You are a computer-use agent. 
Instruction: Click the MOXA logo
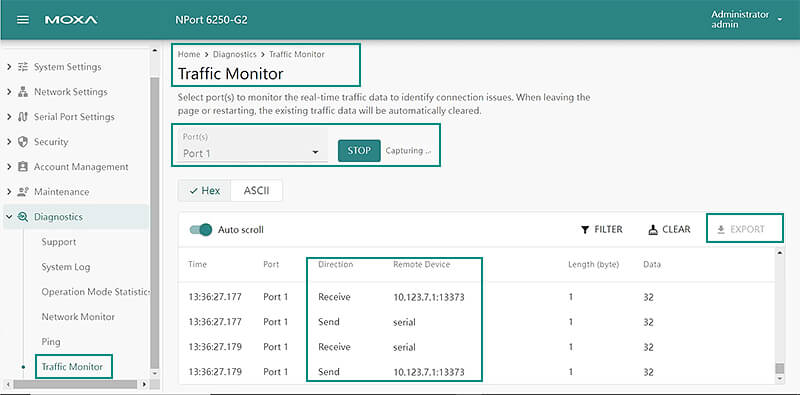point(71,20)
